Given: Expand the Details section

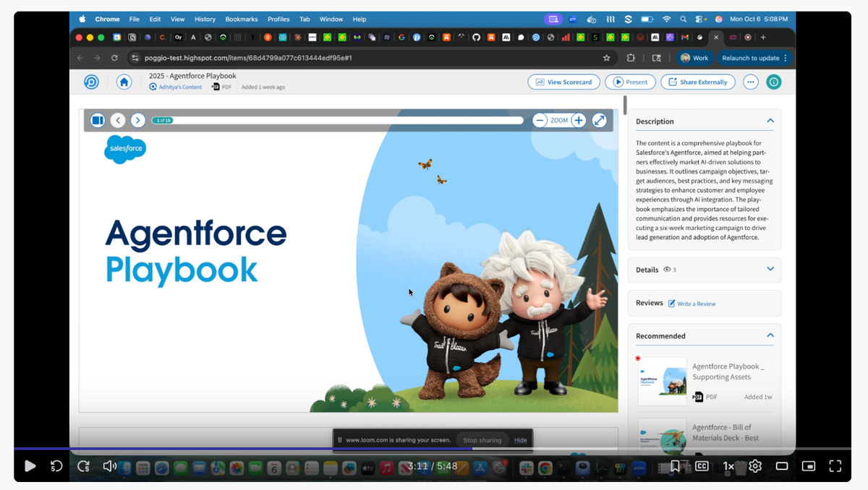Looking at the screenshot, I should tap(770, 269).
